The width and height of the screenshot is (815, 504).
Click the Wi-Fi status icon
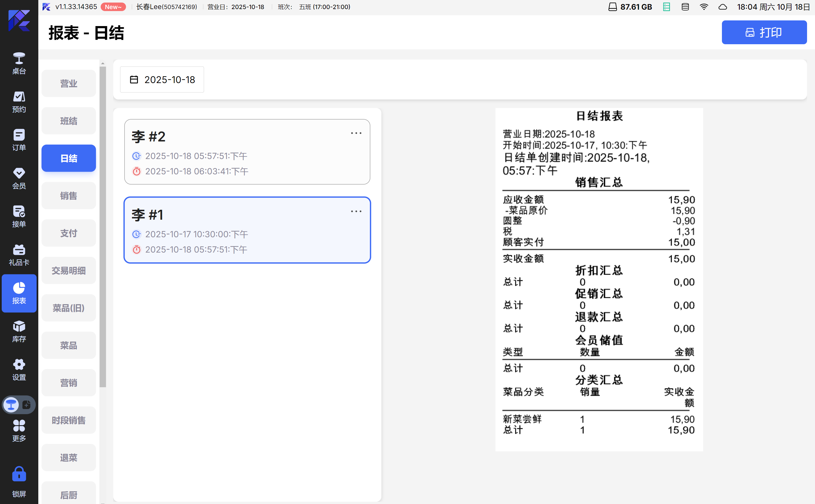coord(703,7)
